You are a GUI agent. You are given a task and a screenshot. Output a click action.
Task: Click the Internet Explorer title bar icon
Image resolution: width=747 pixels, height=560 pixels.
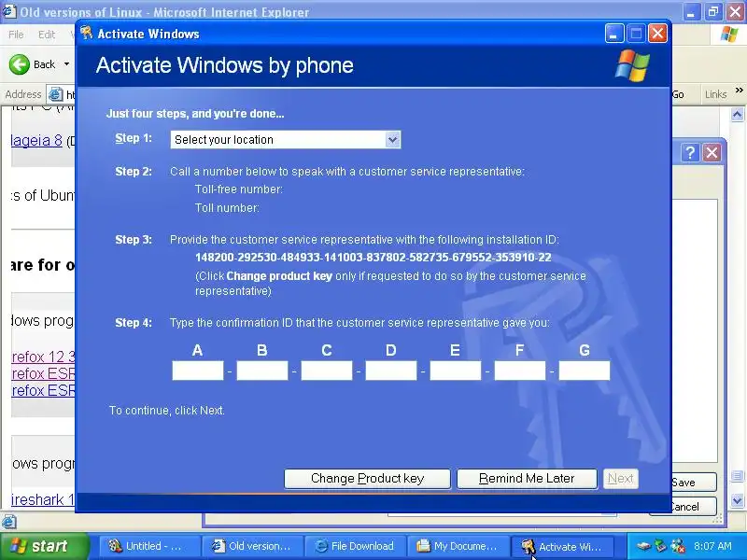9,11
